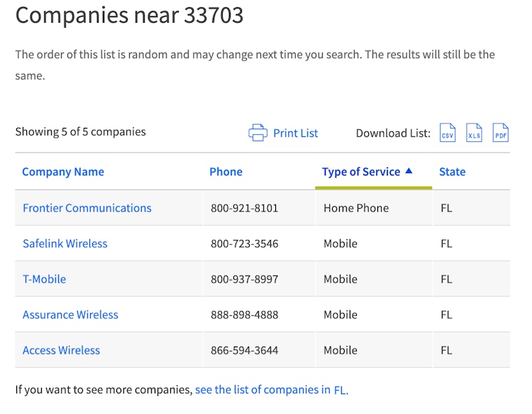Image resolution: width=532 pixels, height=414 pixels.
Task: Open the Frontier Communications link
Action: pos(87,208)
